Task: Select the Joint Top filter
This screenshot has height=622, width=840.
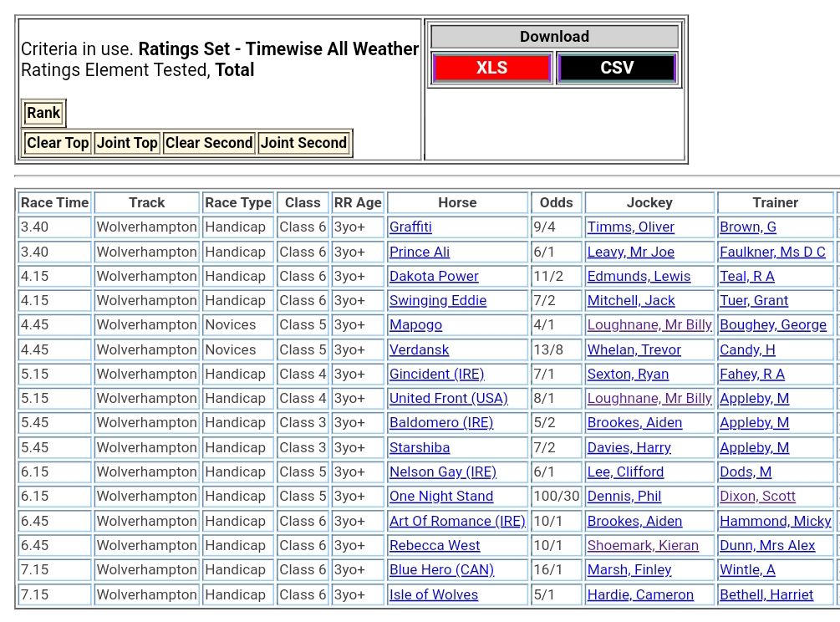Action: 127,143
